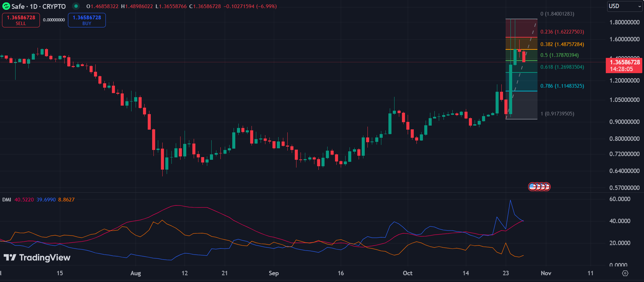644x282 pixels.
Task: Click the SELL 1.36586728 button
Action: coord(21,20)
